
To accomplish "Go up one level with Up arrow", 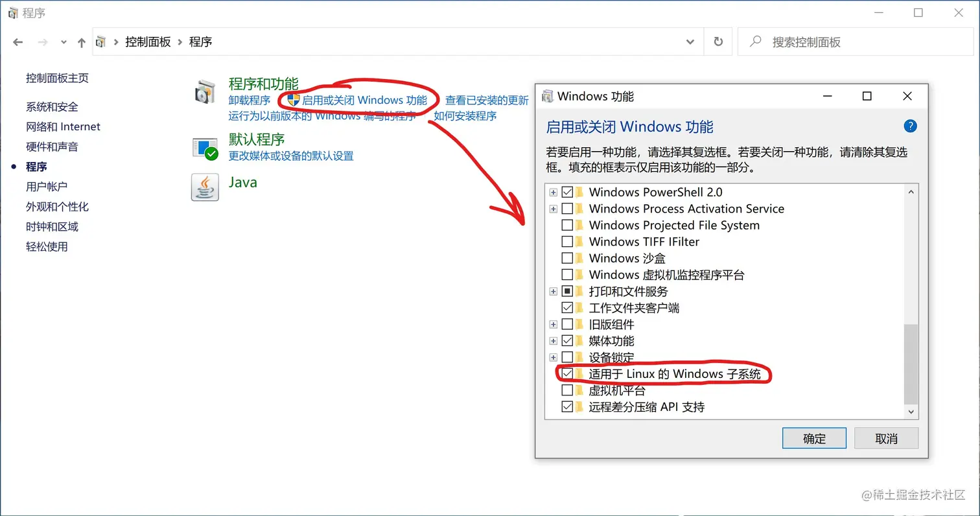I will tap(81, 42).
